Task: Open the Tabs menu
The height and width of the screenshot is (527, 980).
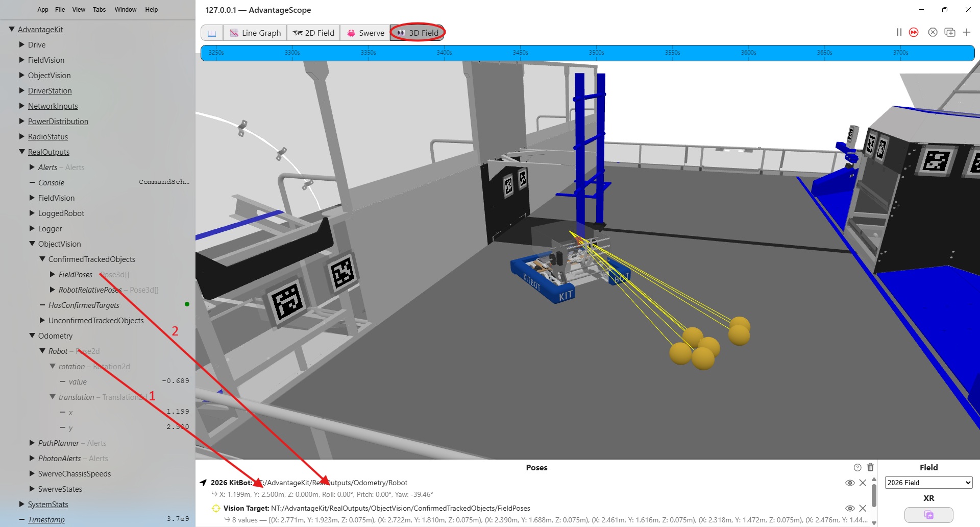Action: pyautogui.click(x=100, y=9)
